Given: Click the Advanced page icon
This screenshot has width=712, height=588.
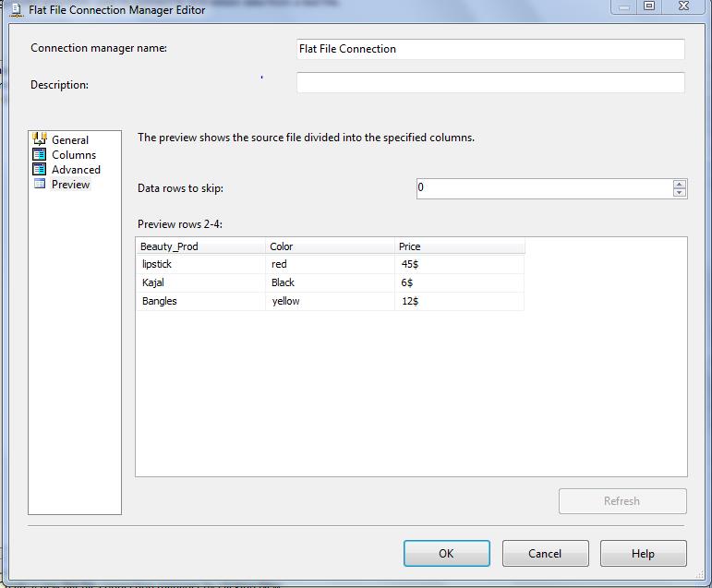Looking at the screenshot, I should 40,170.
